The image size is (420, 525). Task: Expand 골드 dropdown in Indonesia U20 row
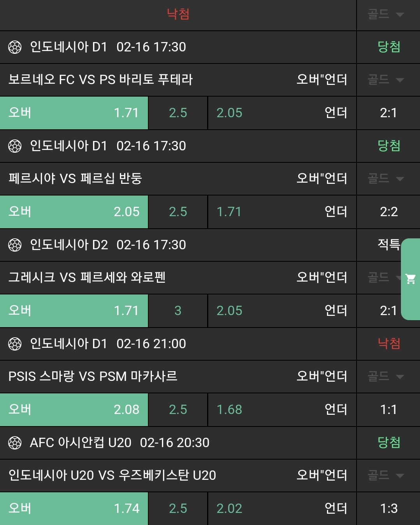[386, 476]
